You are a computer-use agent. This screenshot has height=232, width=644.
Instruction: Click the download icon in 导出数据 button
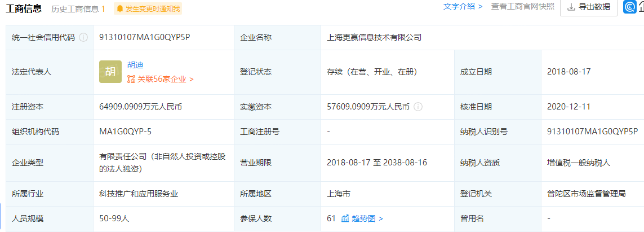571,7
